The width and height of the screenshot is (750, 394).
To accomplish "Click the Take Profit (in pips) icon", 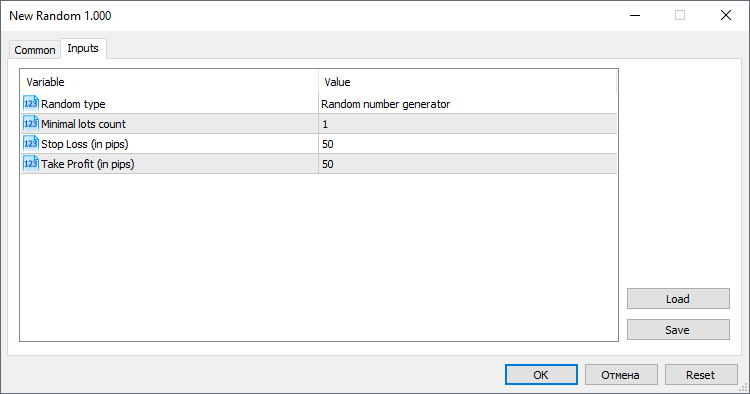I will tap(31, 164).
